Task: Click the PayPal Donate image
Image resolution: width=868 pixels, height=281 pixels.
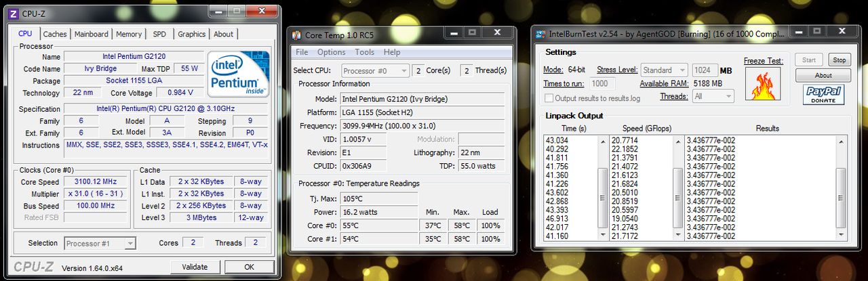Action: pyautogui.click(x=823, y=95)
